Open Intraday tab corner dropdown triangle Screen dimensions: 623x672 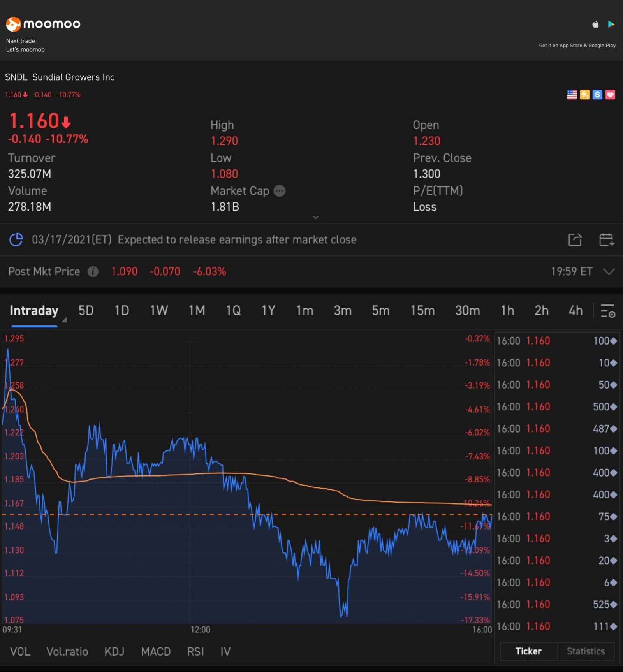[64, 320]
